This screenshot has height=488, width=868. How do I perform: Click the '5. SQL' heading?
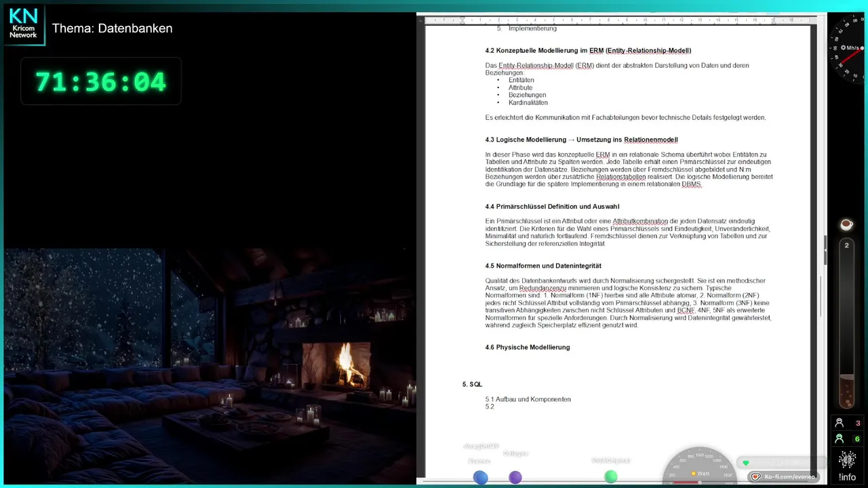[x=472, y=384]
